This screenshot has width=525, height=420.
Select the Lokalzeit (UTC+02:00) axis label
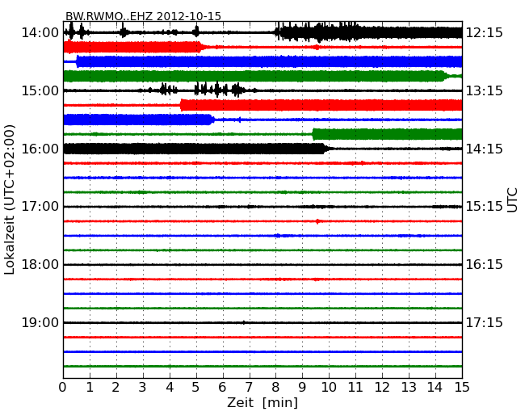click(10, 199)
